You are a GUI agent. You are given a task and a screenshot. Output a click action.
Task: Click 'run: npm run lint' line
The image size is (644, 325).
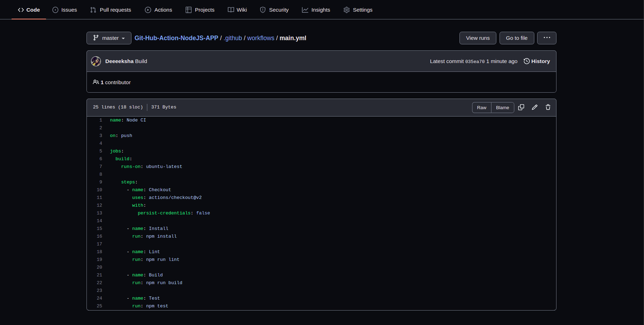156,259
